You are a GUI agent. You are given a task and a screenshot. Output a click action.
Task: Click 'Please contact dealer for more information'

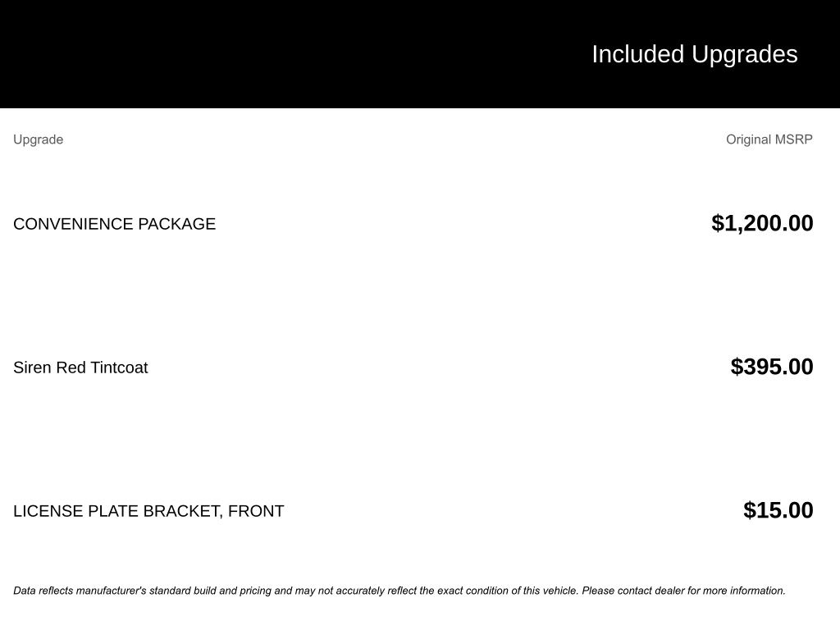[683, 591]
